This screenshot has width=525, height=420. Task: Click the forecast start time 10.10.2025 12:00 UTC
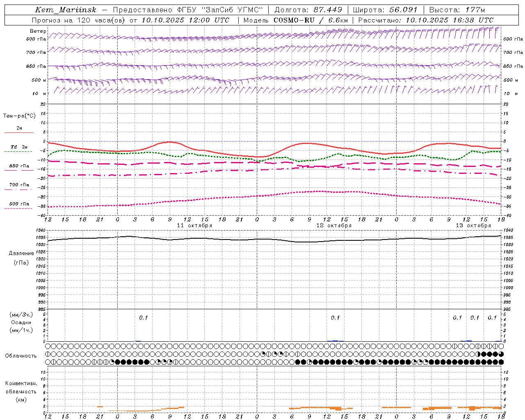pyautogui.click(x=185, y=20)
